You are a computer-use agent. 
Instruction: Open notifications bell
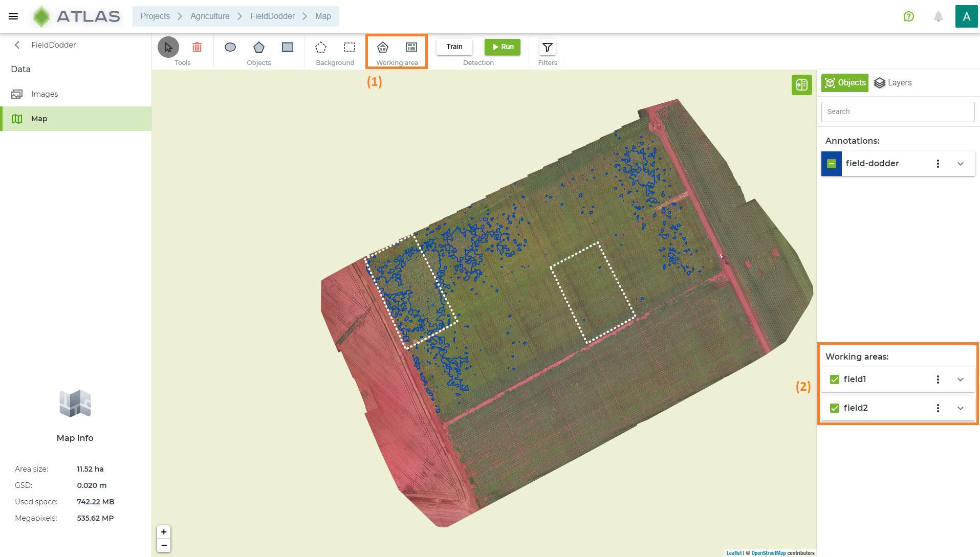[939, 16]
